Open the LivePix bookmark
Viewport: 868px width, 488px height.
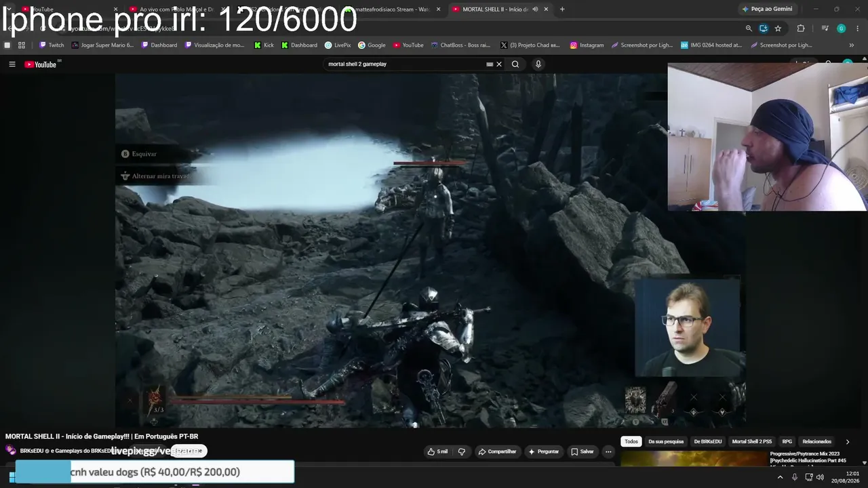tap(338, 45)
